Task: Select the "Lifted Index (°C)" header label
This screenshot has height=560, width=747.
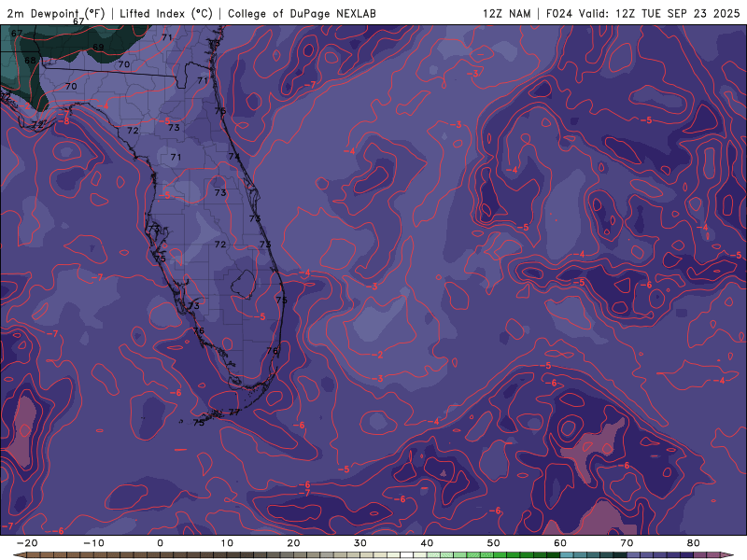Action: tap(166, 13)
